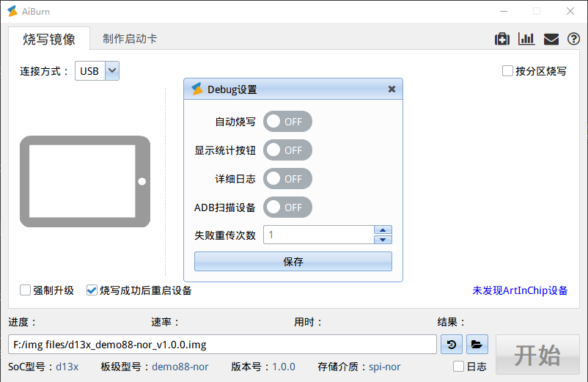Switch to the 制作启动卡 tab
Viewport: 588px width, 382px height.
click(130, 39)
